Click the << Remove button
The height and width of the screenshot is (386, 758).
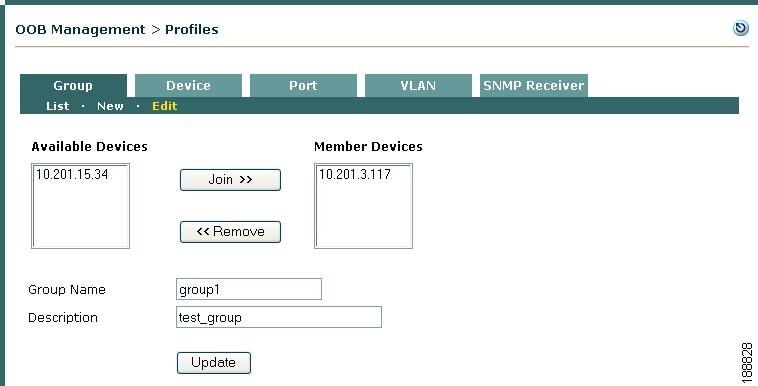(230, 232)
